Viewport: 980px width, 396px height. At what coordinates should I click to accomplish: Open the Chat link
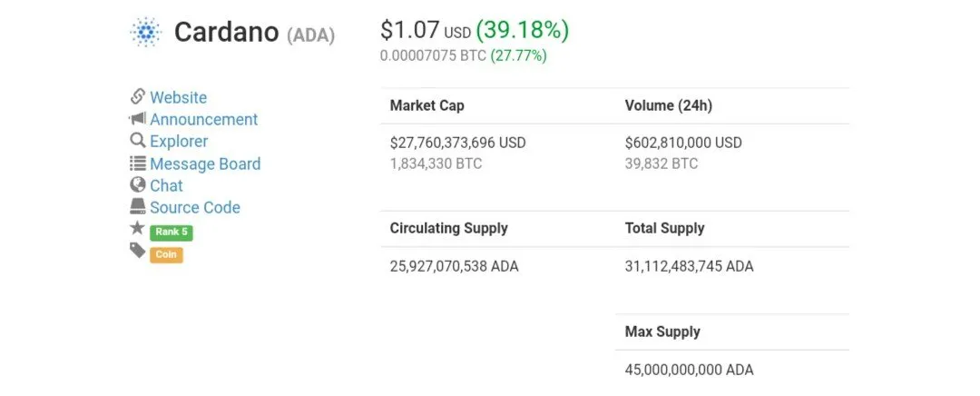(x=166, y=186)
